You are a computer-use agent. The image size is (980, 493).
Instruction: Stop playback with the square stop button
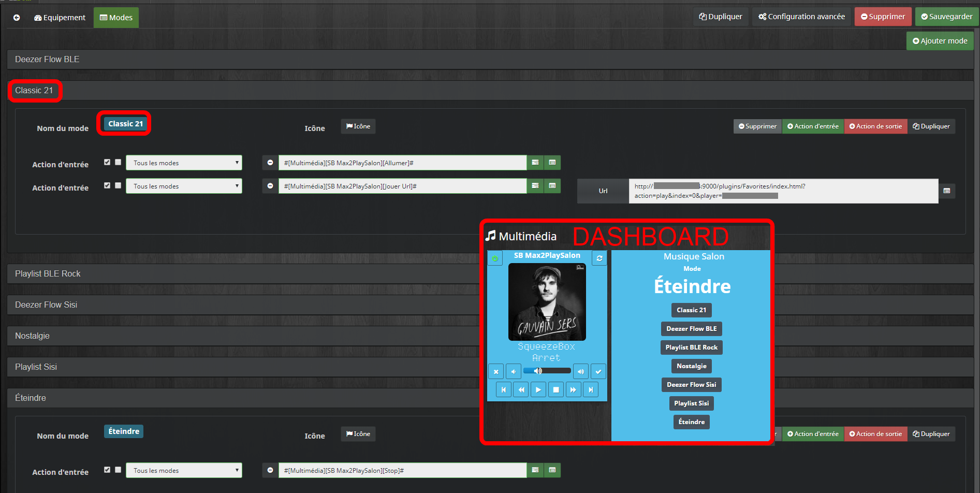(556, 389)
